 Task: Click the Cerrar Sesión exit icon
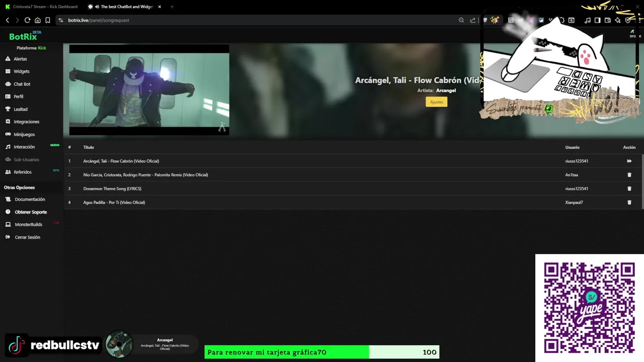8,237
